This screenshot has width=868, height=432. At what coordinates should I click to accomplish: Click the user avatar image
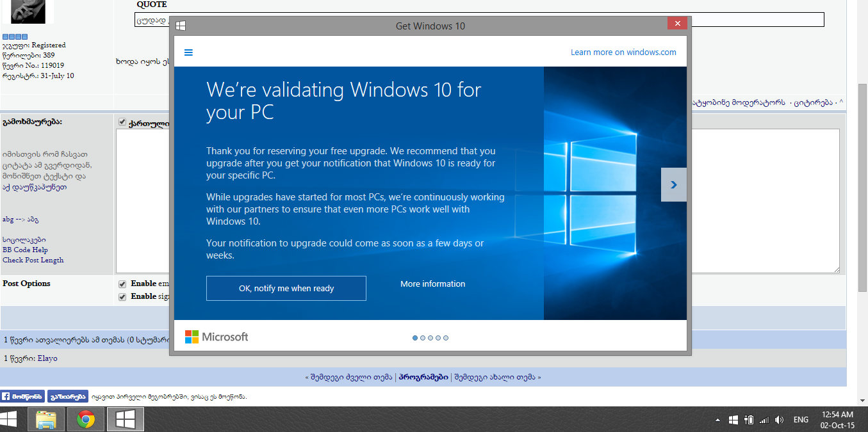pos(29,11)
